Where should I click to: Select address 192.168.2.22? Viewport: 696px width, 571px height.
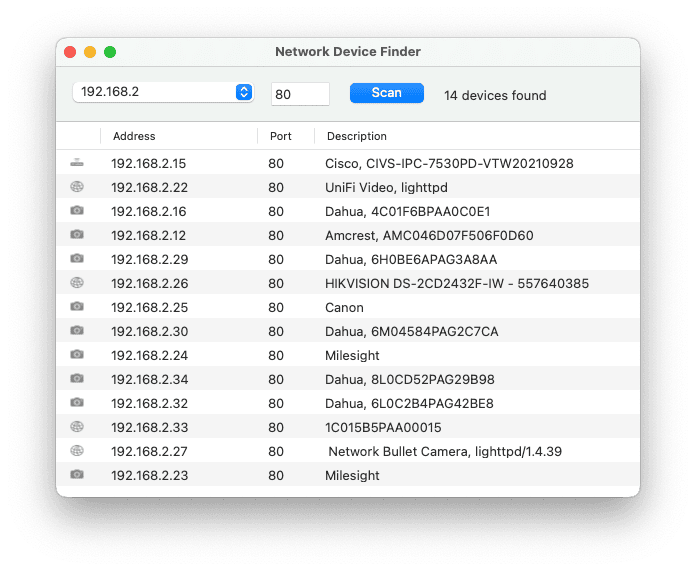click(149, 188)
